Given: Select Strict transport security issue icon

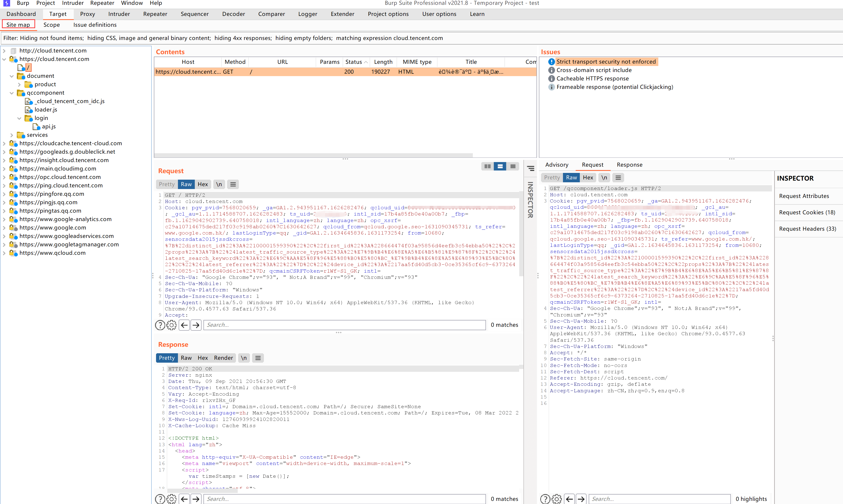Looking at the screenshot, I should [552, 62].
